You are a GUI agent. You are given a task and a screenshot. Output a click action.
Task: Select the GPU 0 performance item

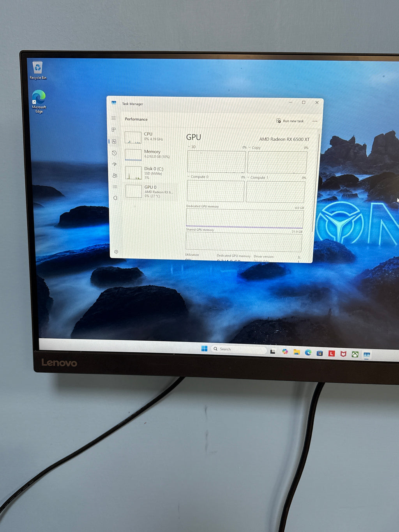coord(150,191)
